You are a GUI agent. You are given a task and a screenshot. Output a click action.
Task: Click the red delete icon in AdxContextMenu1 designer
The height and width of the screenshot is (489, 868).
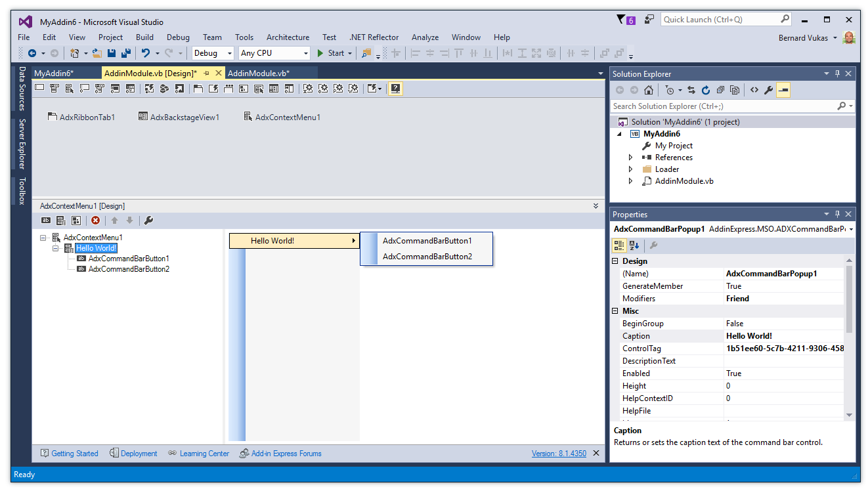pyautogui.click(x=95, y=221)
